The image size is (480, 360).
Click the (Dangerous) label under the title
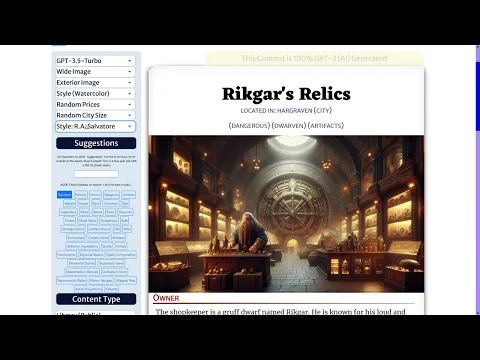249,126
